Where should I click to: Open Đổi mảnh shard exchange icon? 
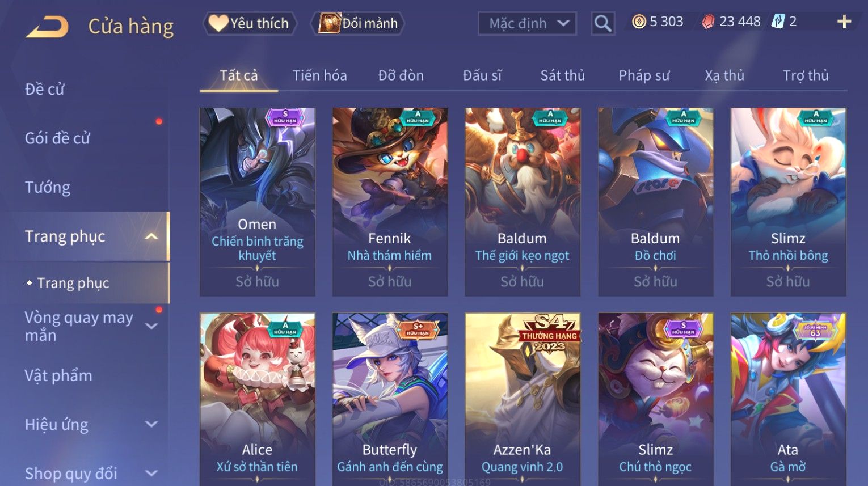[357, 23]
